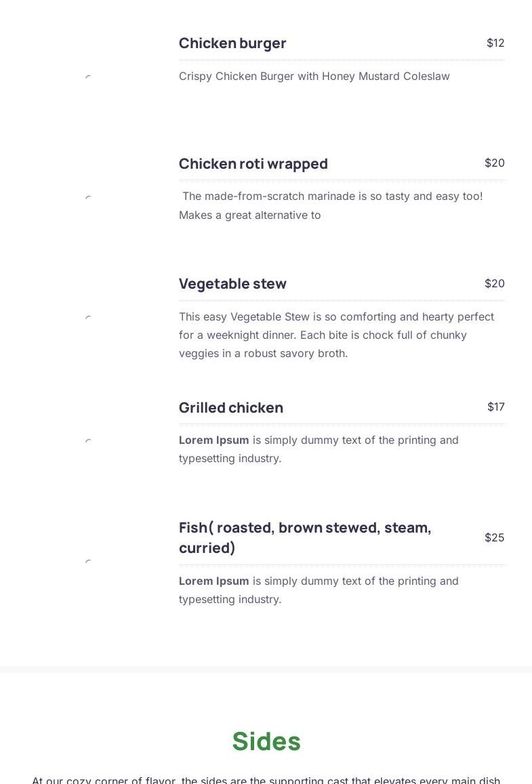The image size is (532, 784).
Task: Click the Fish item loading image icon
Action: [88, 561]
